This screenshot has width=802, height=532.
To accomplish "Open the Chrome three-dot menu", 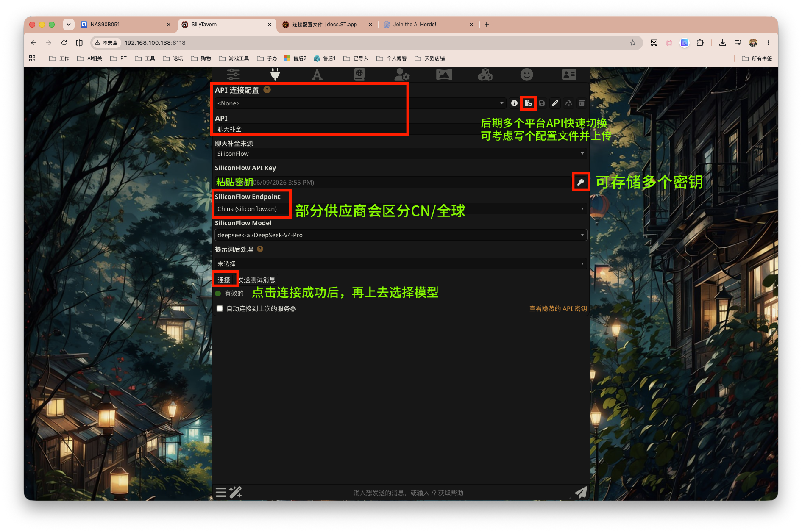I will [768, 43].
